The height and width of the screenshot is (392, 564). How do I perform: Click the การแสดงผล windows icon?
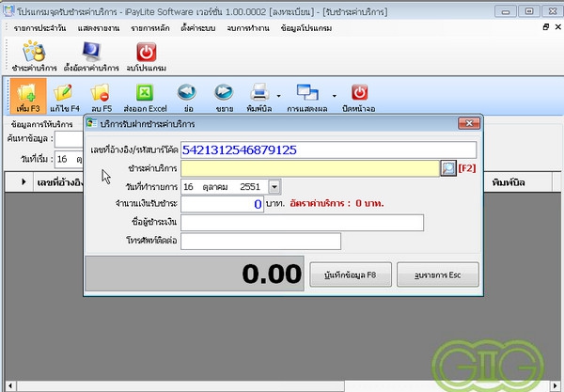tap(307, 92)
